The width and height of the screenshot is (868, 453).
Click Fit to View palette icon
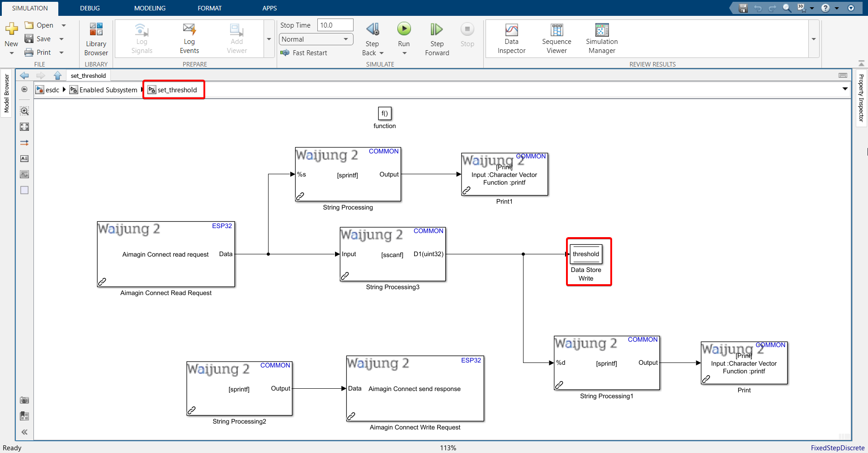[24, 127]
